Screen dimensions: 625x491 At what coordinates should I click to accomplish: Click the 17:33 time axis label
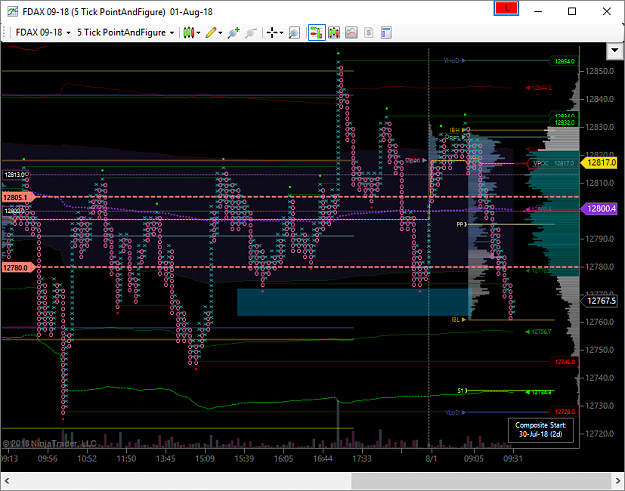tap(362, 458)
